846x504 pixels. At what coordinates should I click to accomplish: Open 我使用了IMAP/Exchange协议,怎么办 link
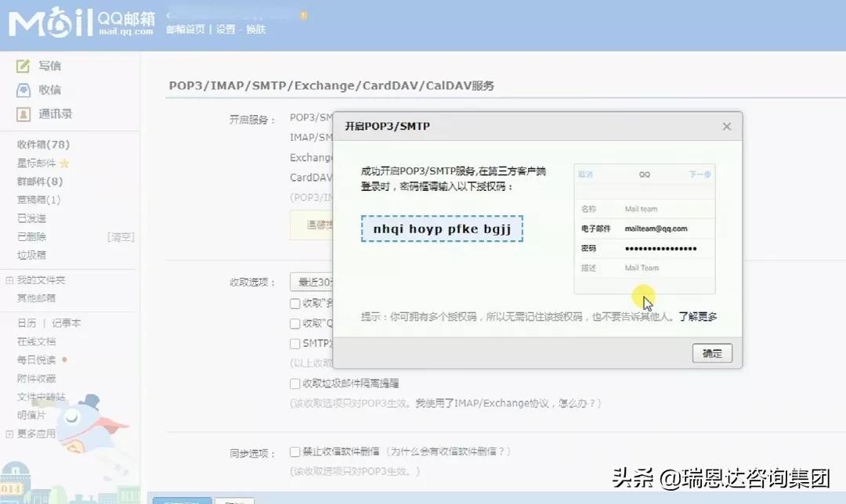coord(505,403)
